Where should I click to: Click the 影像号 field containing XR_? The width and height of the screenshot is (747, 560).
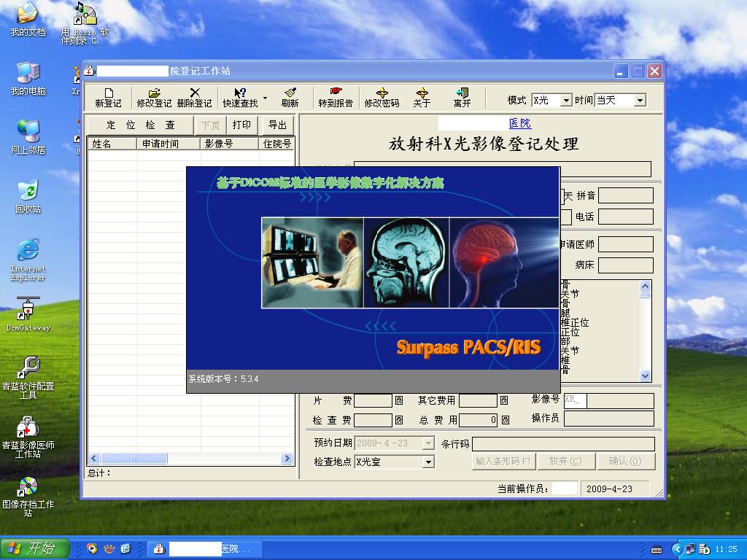[609, 400]
